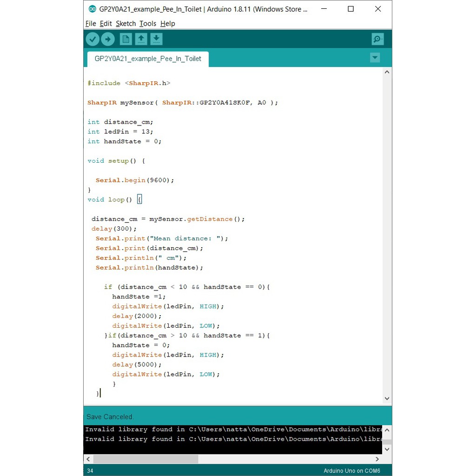Maximize the Arduino window

(350, 9)
